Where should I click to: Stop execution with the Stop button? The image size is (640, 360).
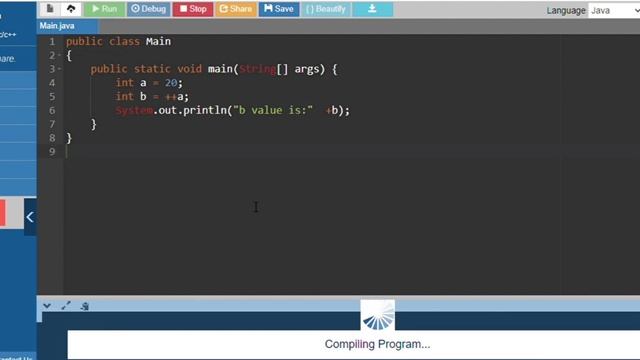click(x=193, y=9)
